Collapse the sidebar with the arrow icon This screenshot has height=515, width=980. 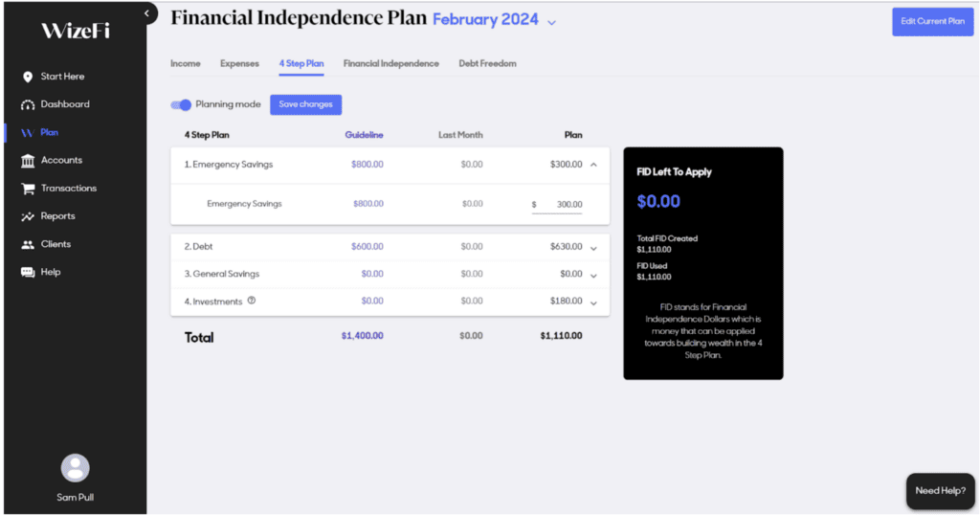pos(146,13)
